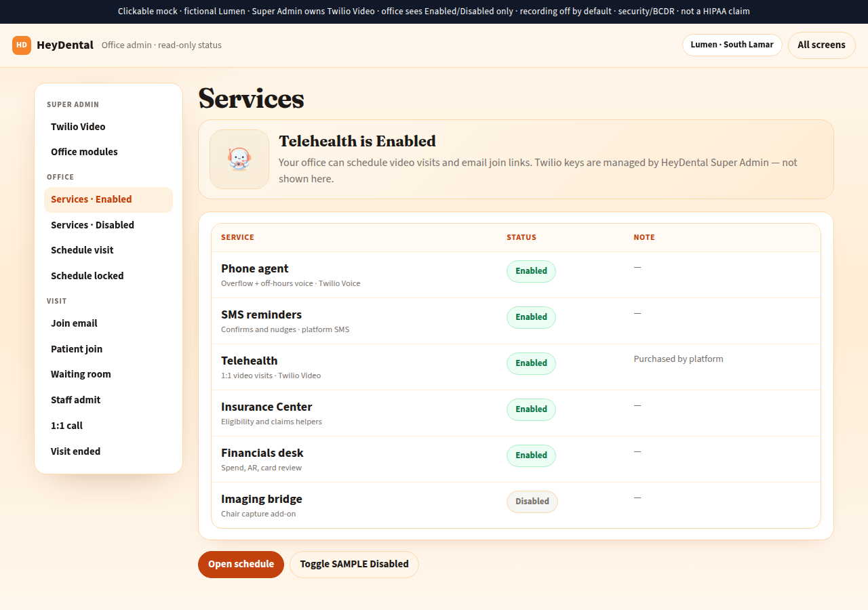This screenshot has height=610, width=868.
Task: Click the SERVICE column header
Action: (237, 237)
